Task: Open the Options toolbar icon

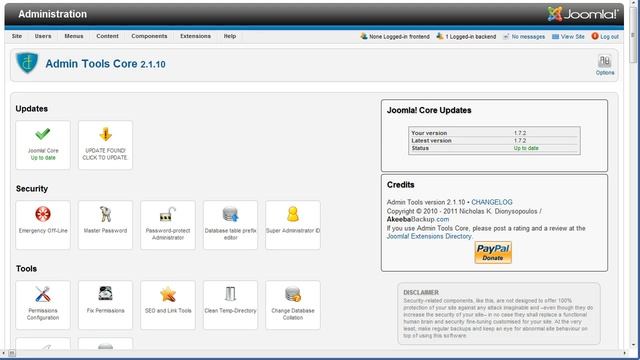Action: tap(604, 64)
